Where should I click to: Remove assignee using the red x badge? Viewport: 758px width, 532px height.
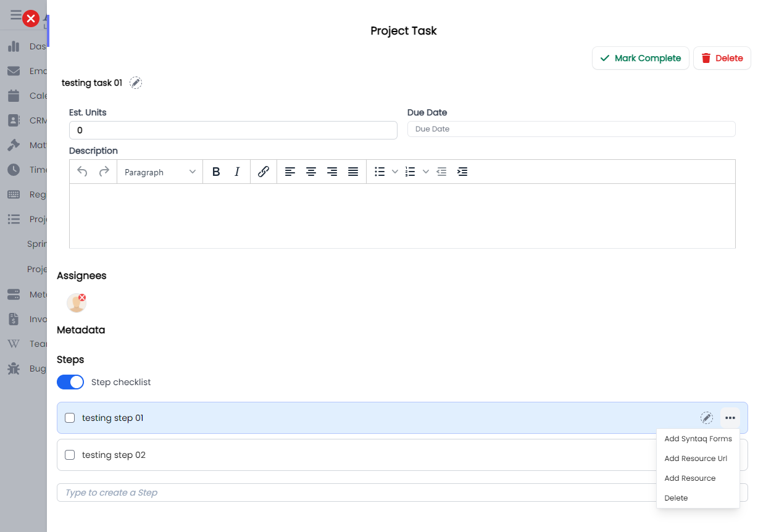click(82, 297)
